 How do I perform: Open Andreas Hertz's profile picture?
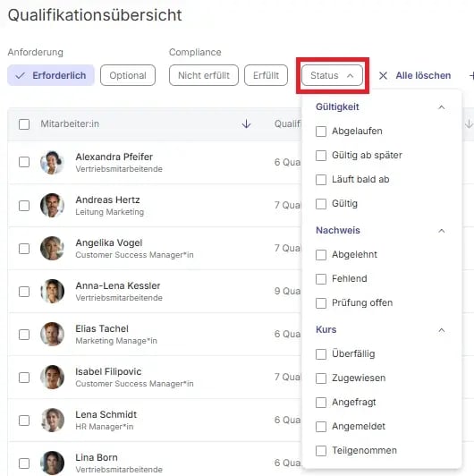[x=52, y=206]
